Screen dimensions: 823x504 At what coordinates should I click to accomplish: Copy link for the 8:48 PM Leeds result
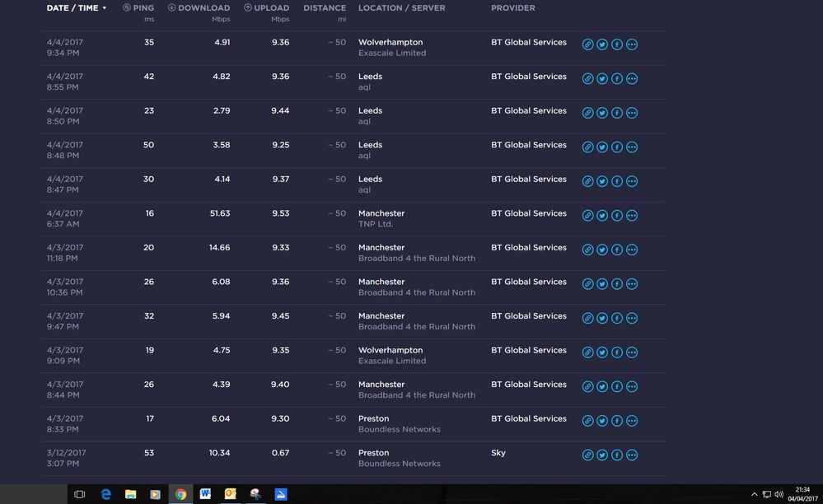coord(588,147)
